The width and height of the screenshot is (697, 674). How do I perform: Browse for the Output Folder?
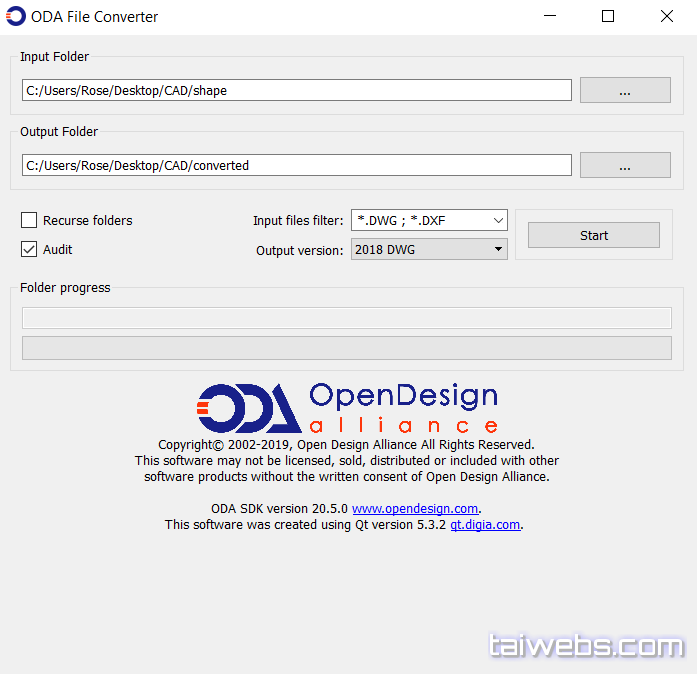click(x=625, y=166)
